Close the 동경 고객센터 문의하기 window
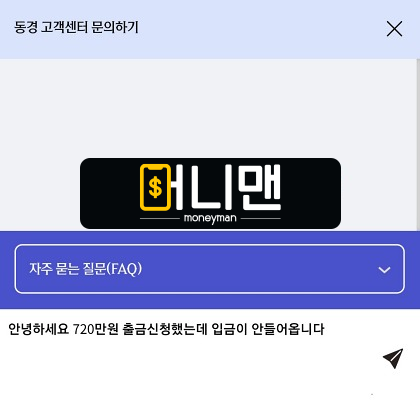This screenshot has height=400, width=420. (x=394, y=29)
